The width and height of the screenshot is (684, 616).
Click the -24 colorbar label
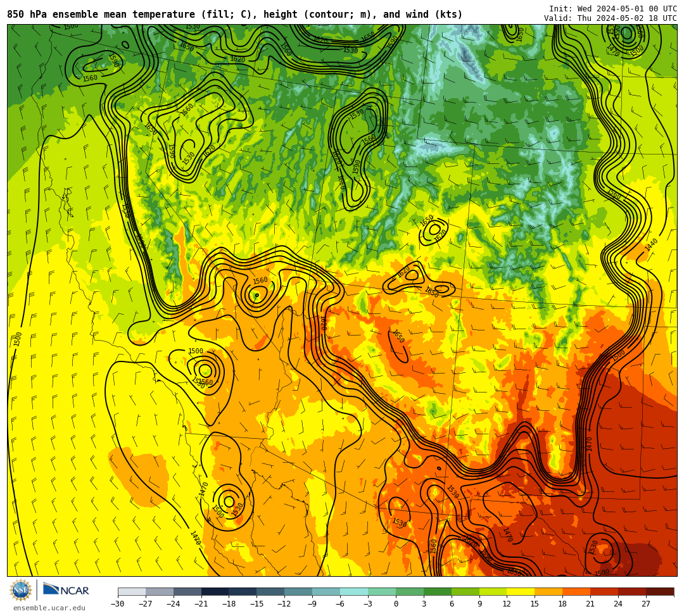[x=174, y=604]
